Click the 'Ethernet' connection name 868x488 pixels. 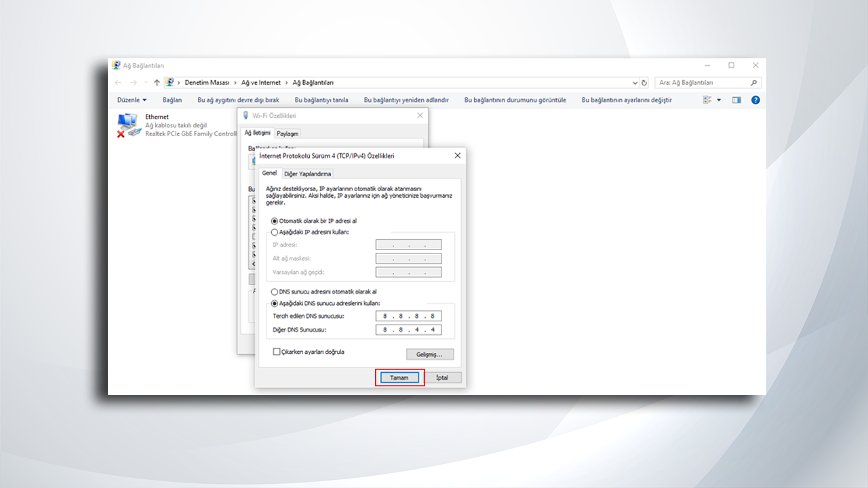click(x=157, y=117)
